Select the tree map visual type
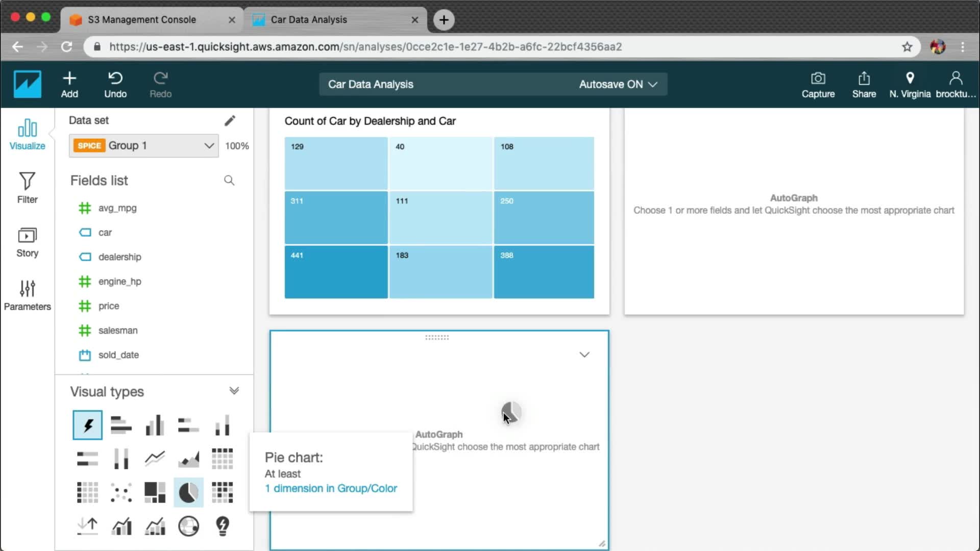 click(x=155, y=492)
